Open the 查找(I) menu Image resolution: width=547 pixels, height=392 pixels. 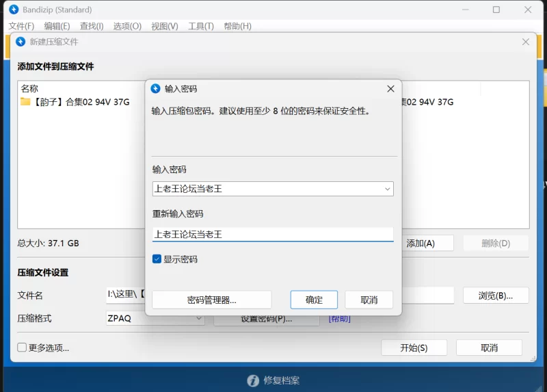(92, 26)
